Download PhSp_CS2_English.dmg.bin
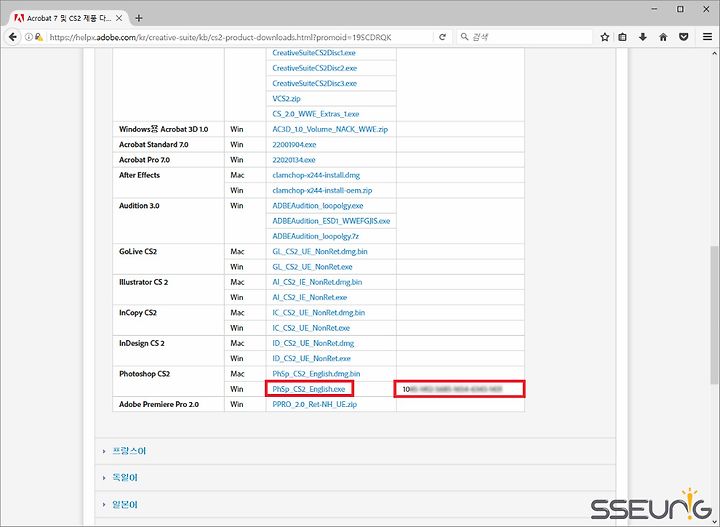This screenshot has width=720, height=527. [316, 374]
